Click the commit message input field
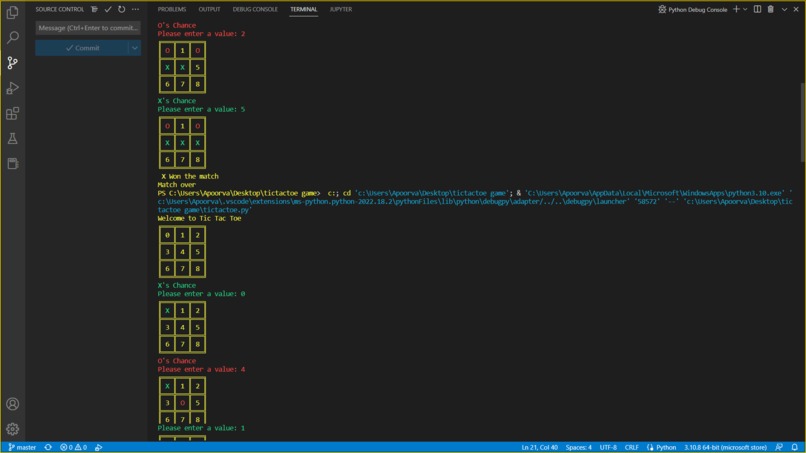This screenshot has width=806, height=453. (88, 28)
